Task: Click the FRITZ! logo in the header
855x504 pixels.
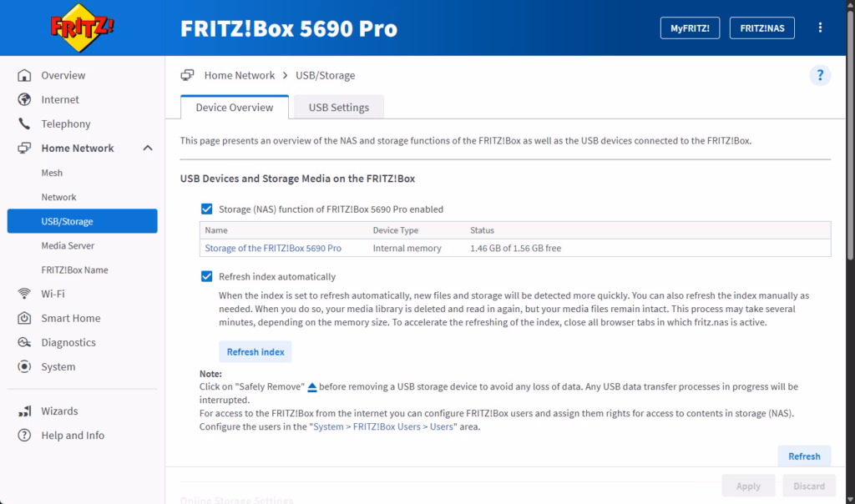Action: point(82,28)
